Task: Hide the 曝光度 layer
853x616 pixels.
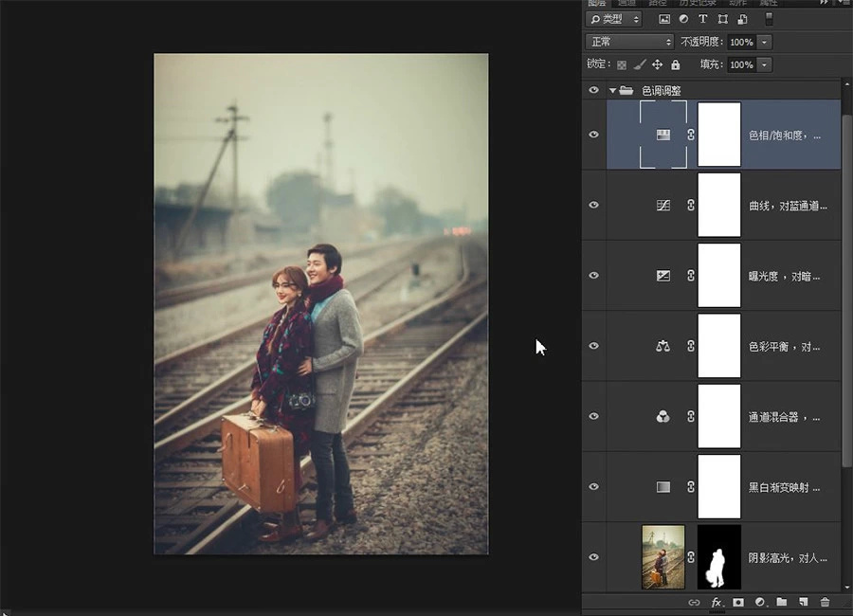Action: click(594, 275)
